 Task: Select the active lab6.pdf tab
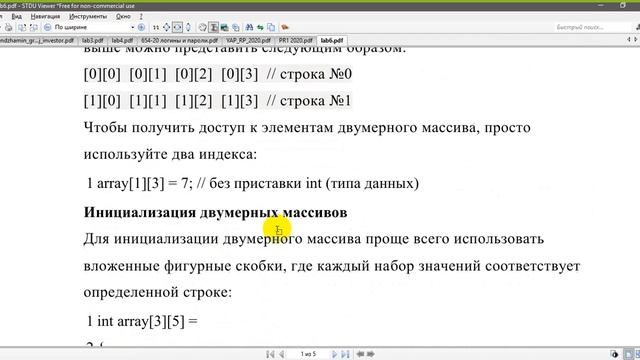point(332,40)
